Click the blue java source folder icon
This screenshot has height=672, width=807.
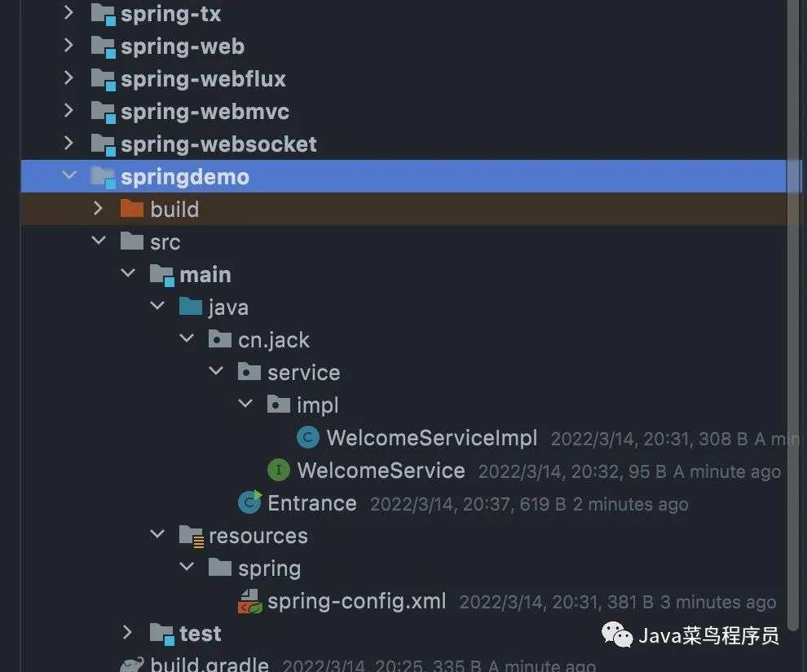pos(191,307)
